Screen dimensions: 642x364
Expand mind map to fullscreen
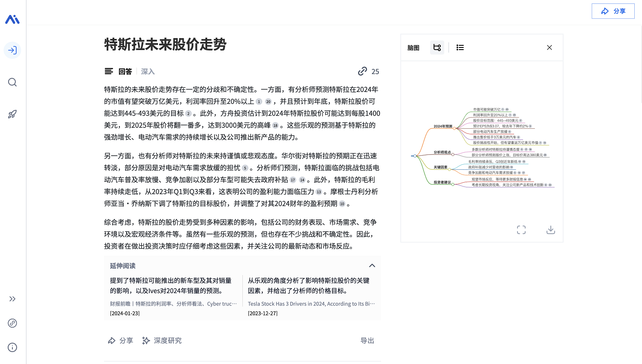[521, 230]
